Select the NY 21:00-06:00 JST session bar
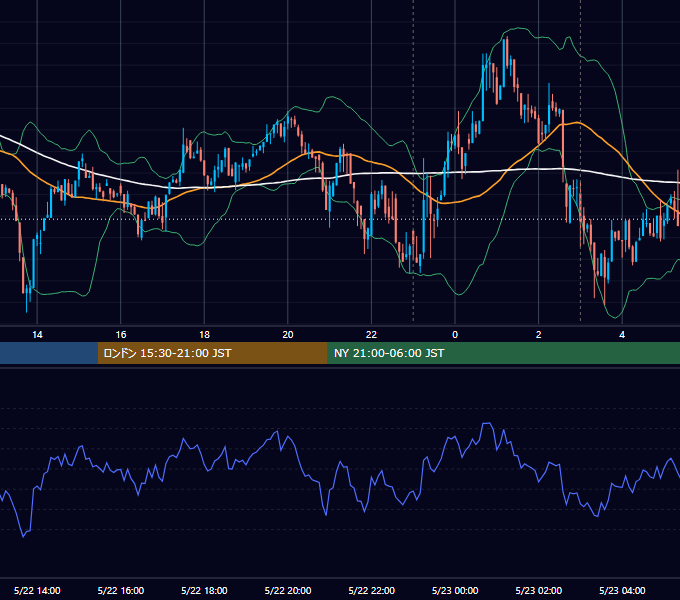The height and width of the screenshot is (600, 680). pyautogui.click(x=503, y=353)
